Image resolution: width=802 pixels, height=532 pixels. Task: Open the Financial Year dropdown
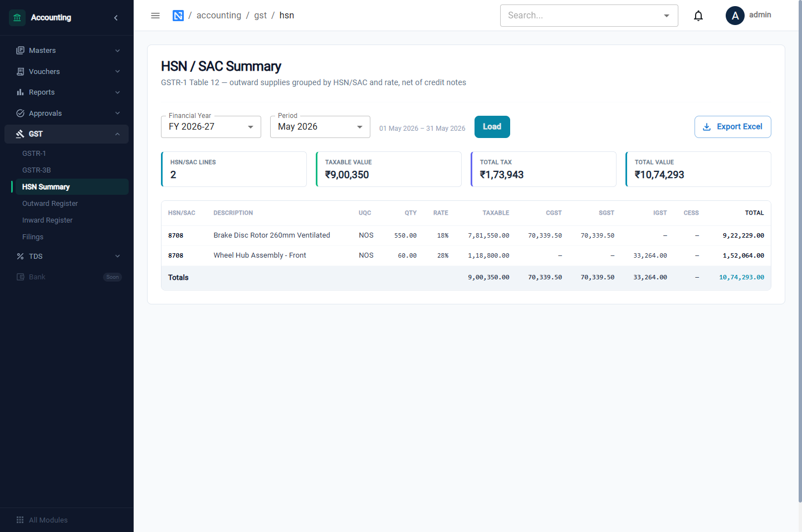tap(211, 127)
